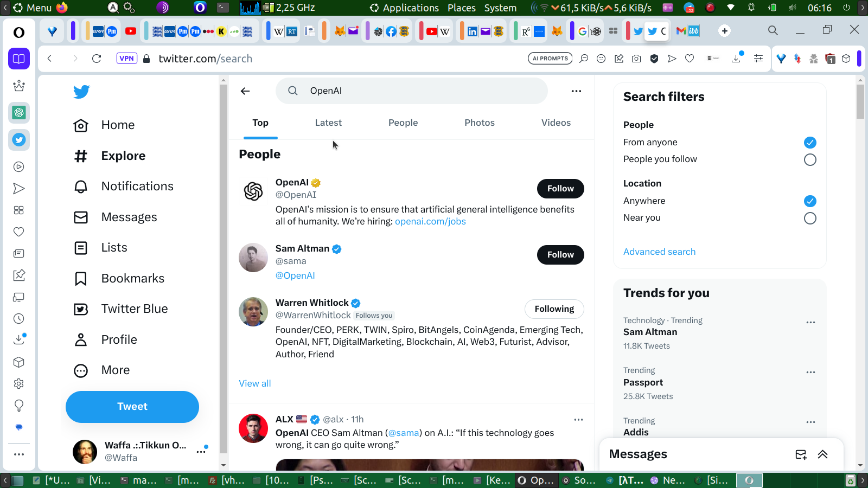Switch to the Videos tab
The image size is (868, 488).
(556, 123)
